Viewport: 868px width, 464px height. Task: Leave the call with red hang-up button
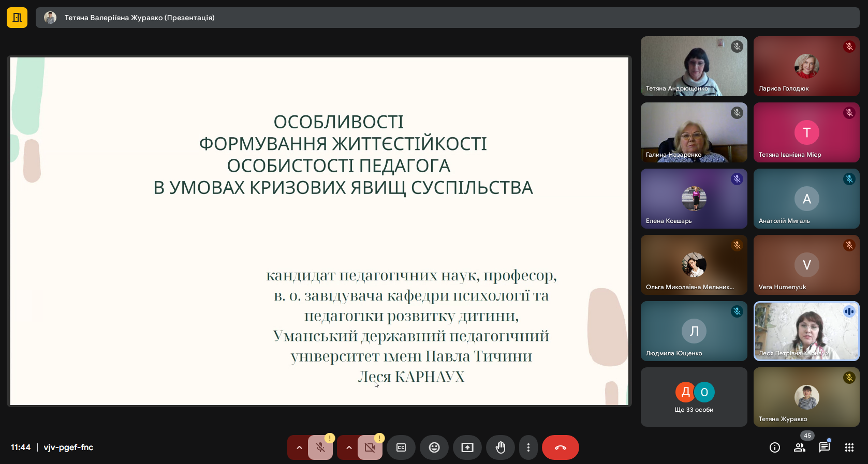point(561,447)
